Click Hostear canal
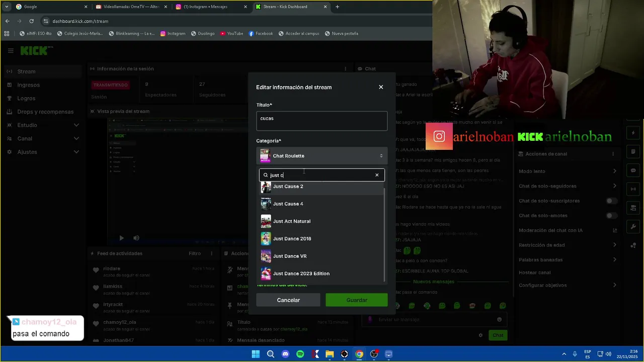 point(534,273)
